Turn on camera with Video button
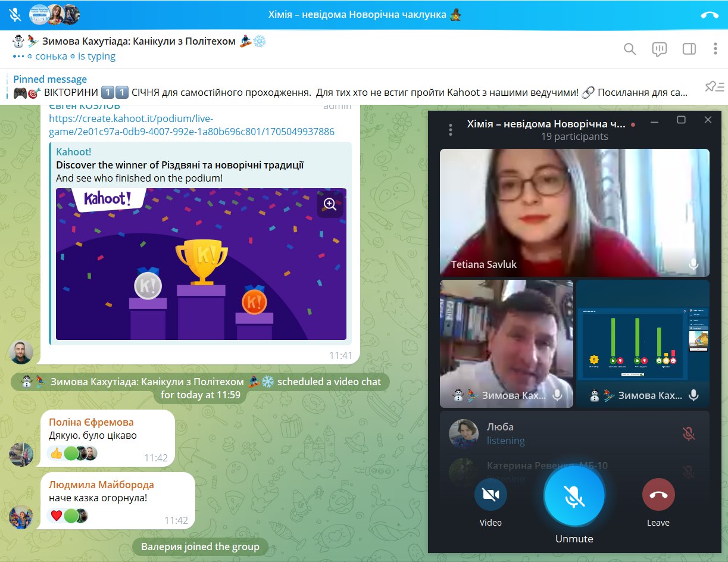Viewport: 728px width, 562px height. [490, 495]
